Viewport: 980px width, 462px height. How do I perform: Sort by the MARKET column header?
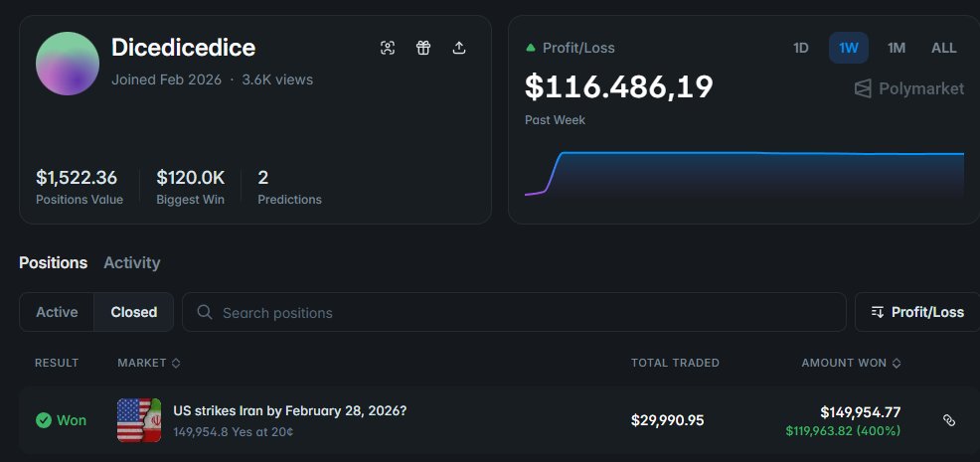tap(149, 363)
